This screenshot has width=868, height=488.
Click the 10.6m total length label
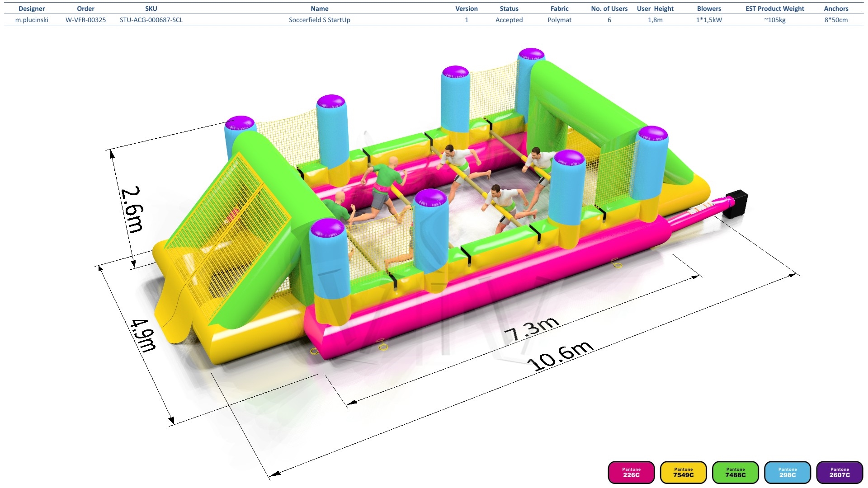(x=560, y=356)
